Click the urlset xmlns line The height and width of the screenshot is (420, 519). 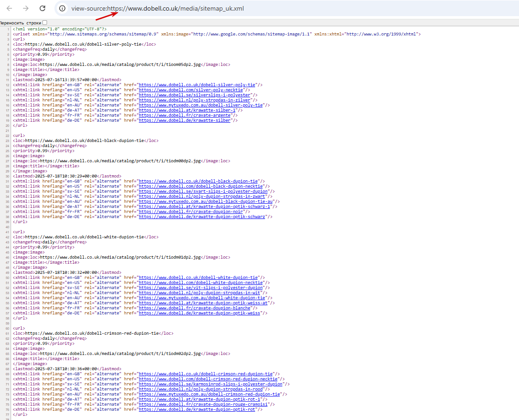click(217, 34)
